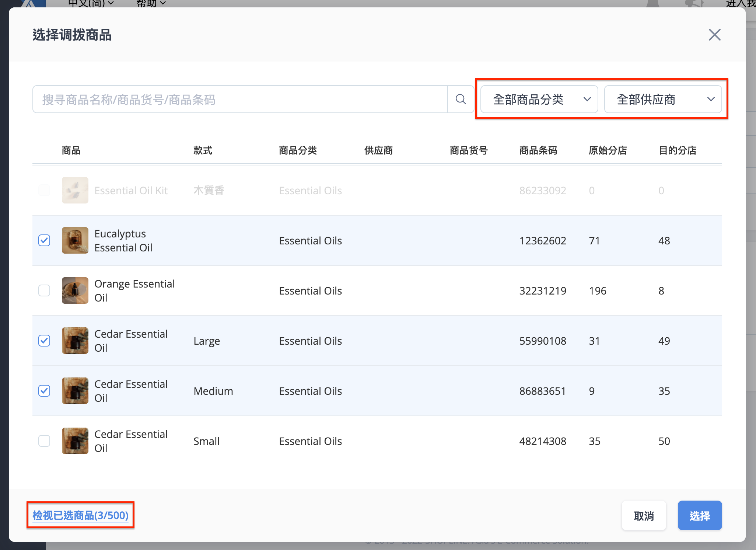Image resolution: width=756 pixels, height=550 pixels.
Task: Open the Eucalyptus Essential Oil thumbnail
Action: pyautogui.click(x=75, y=240)
